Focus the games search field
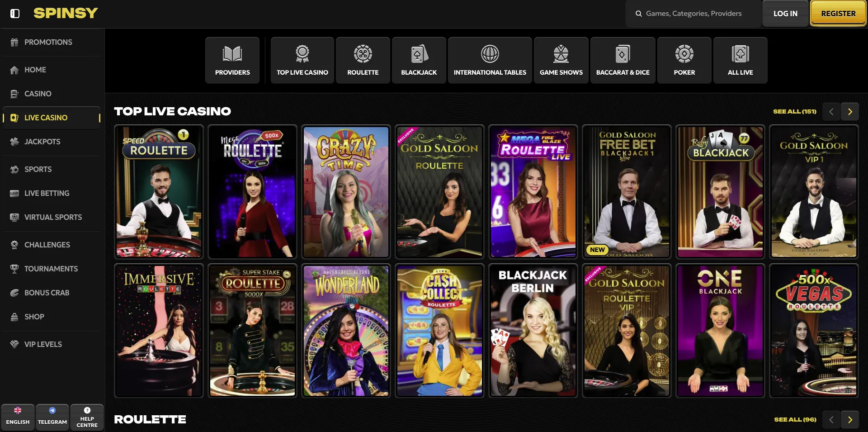The width and height of the screenshot is (868, 432). click(693, 14)
